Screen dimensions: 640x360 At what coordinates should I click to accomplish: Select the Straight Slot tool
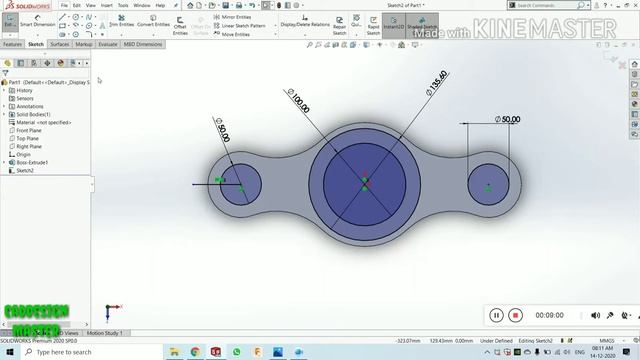pyautogui.click(x=62, y=35)
